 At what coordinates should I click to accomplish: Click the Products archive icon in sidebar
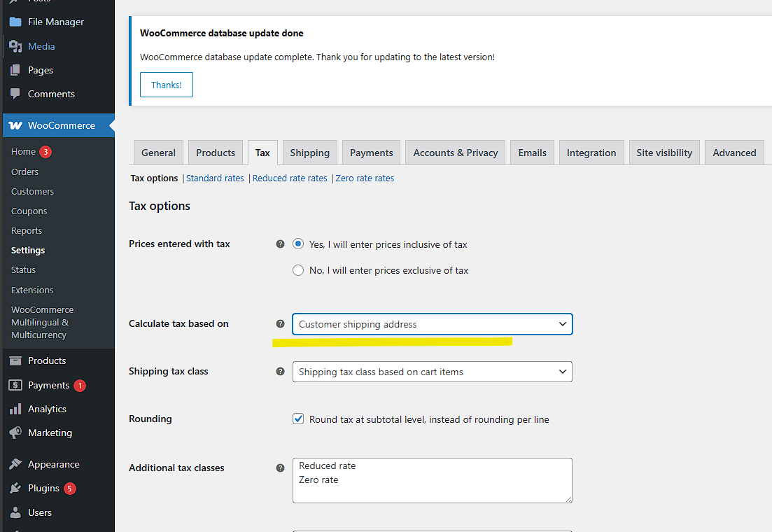point(15,360)
